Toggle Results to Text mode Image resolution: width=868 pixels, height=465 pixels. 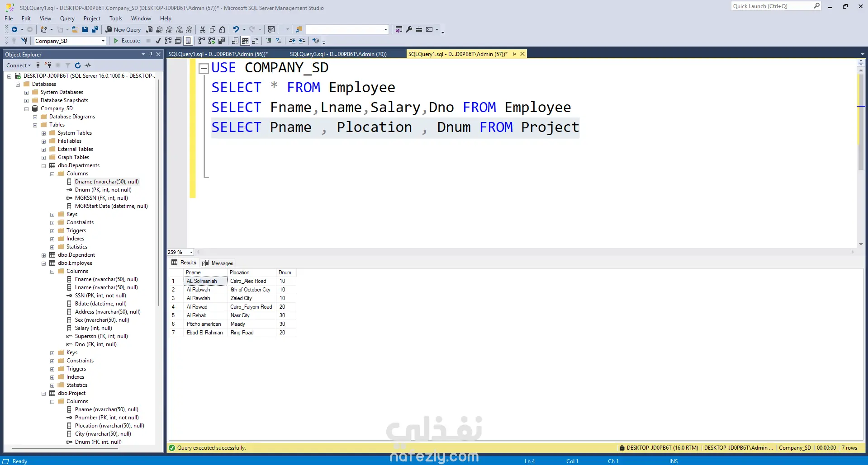point(235,41)
